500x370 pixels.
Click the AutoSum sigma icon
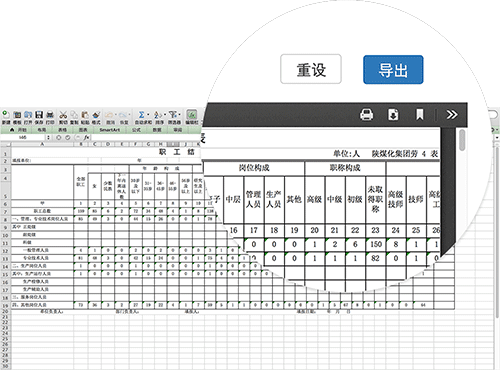[141, 115]
